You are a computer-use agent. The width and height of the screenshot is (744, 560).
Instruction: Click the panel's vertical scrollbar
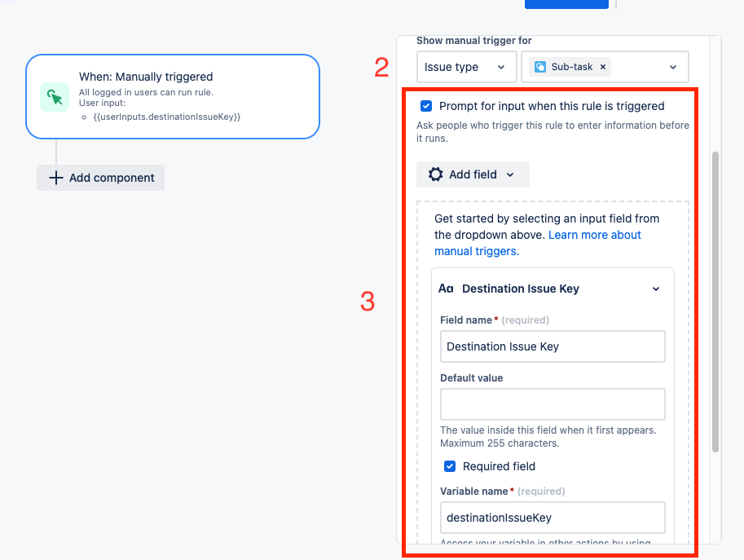pyautogui.click(x=715, y=302)
